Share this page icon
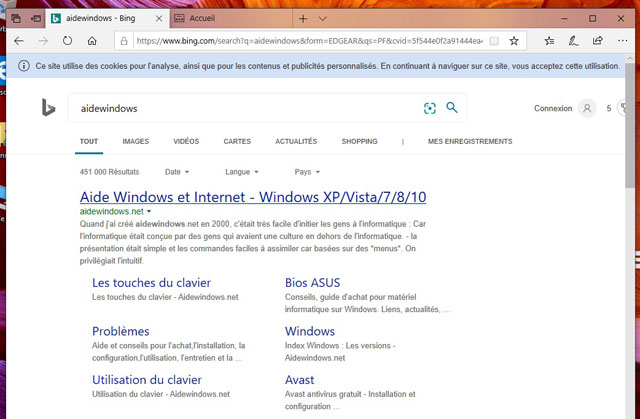This screenshot has width=640, height=419. 598,41
